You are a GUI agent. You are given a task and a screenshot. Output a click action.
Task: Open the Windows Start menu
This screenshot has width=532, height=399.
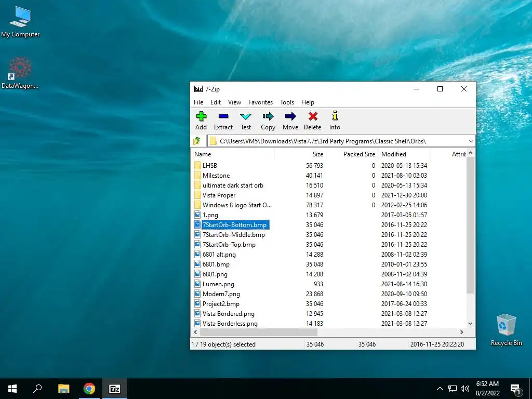[12, 389]
